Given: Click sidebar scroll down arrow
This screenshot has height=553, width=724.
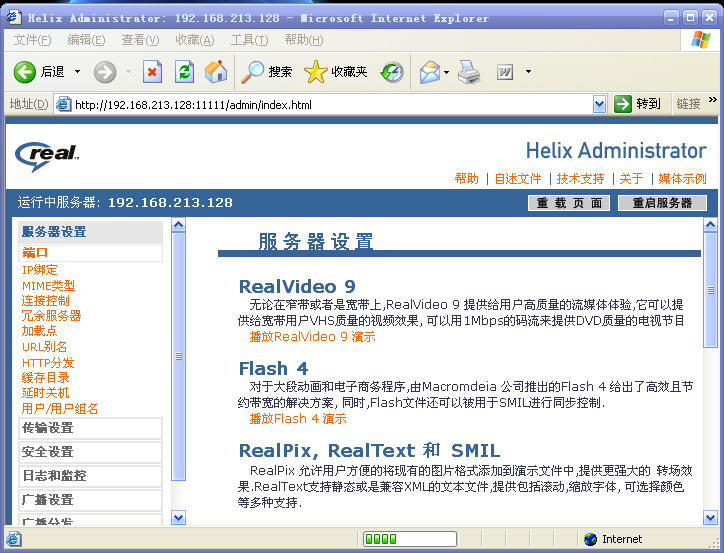Looking at the screenshot, I should (x=179, y=517).
